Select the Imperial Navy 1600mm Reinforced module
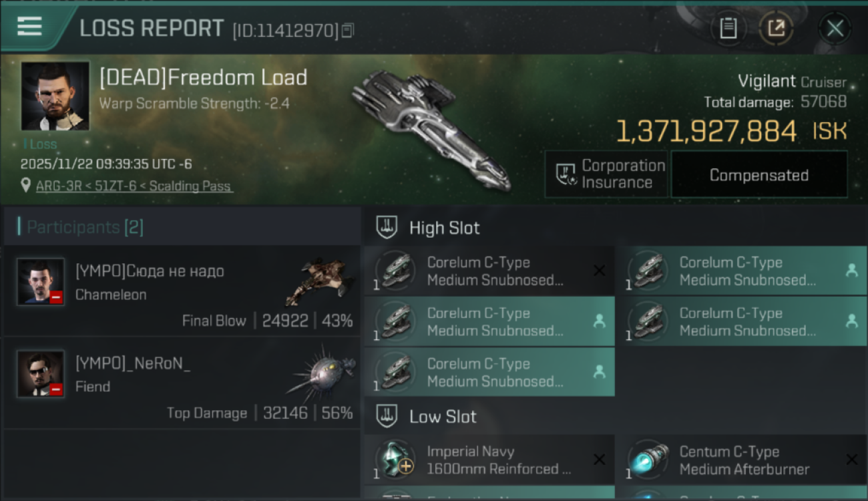Screen dimensions: 868x501 tap(489, 460)
